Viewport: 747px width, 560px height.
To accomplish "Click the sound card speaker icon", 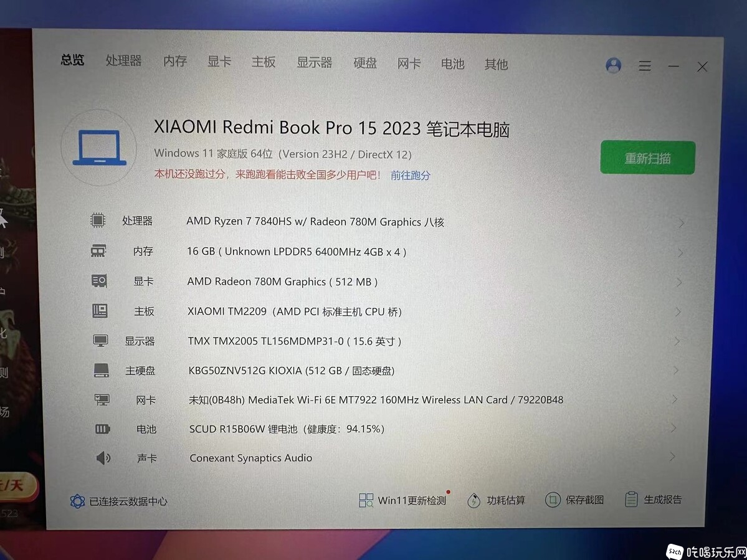I will pos(103,458).
